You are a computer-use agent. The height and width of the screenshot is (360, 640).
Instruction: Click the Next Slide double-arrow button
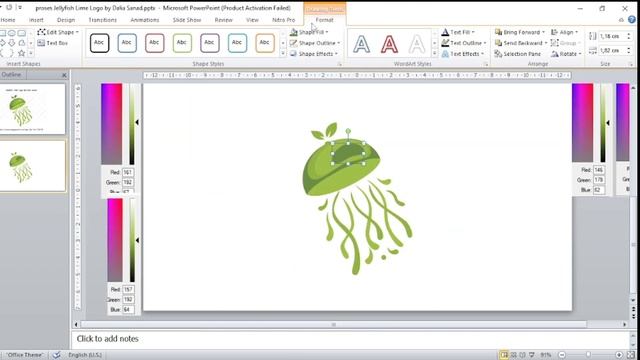tap(633, 316)
